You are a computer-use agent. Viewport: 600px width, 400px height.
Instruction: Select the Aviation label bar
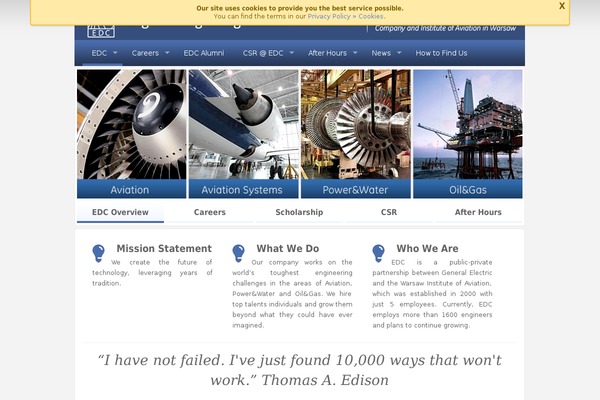[x=132, y=189]
